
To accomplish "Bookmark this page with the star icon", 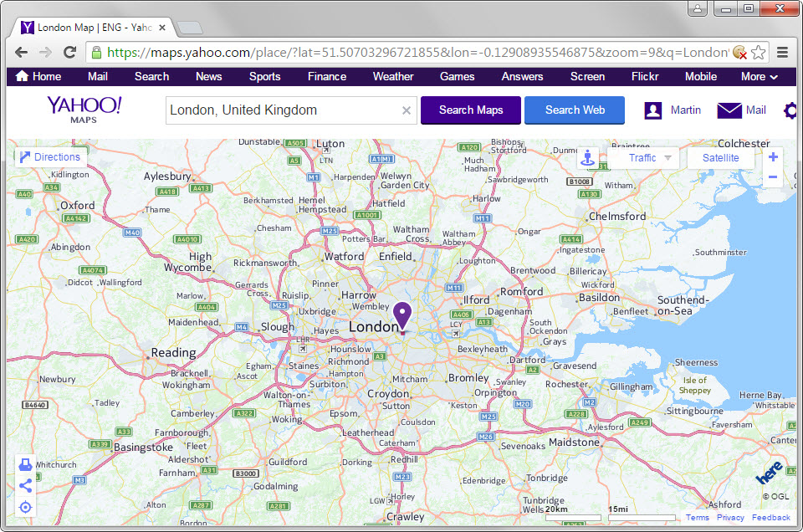I will tap(759, 52).
